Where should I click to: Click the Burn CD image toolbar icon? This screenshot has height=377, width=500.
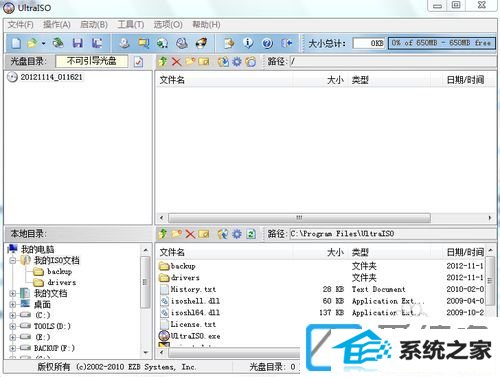coord(201,43)
